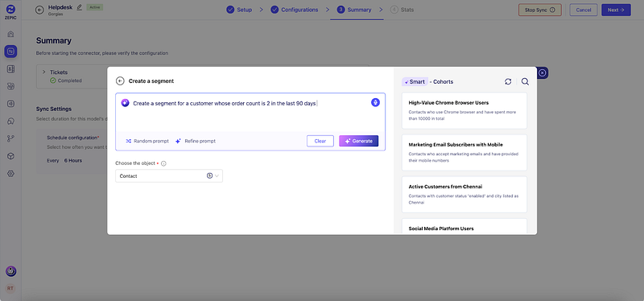Edit the Helpdesk name with pencil icon
The image size is (644, 301).
(79, 7)
